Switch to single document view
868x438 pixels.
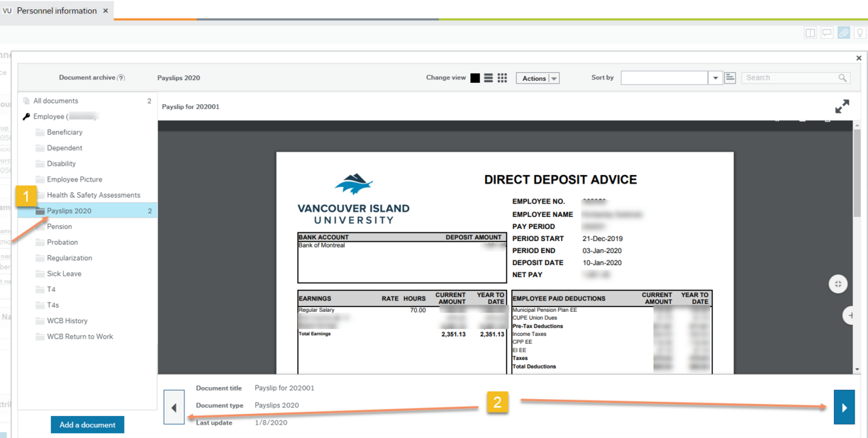pos(475,78)
